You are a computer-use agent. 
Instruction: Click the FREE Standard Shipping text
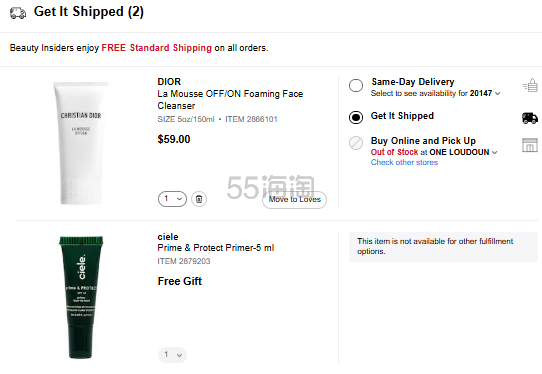click(156, 48)
